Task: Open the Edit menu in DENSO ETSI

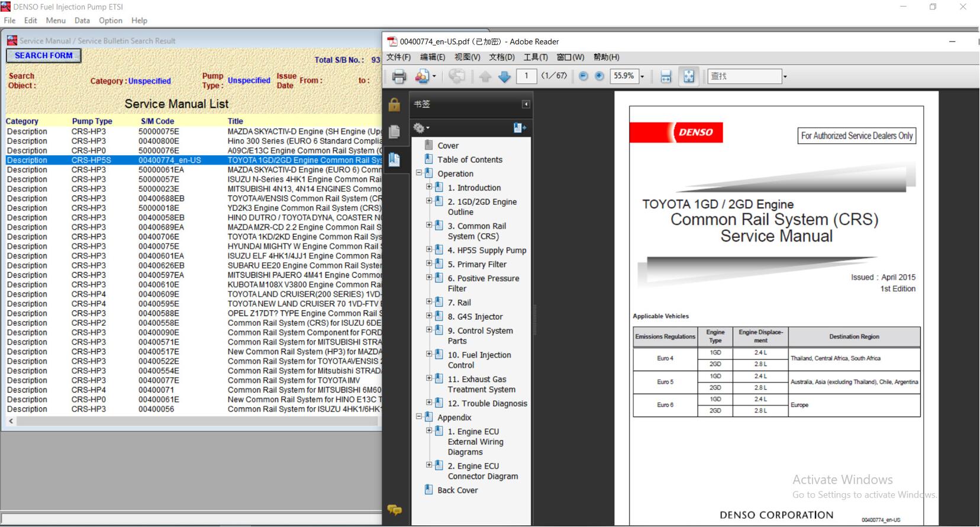Action: (x=30, y=20)
